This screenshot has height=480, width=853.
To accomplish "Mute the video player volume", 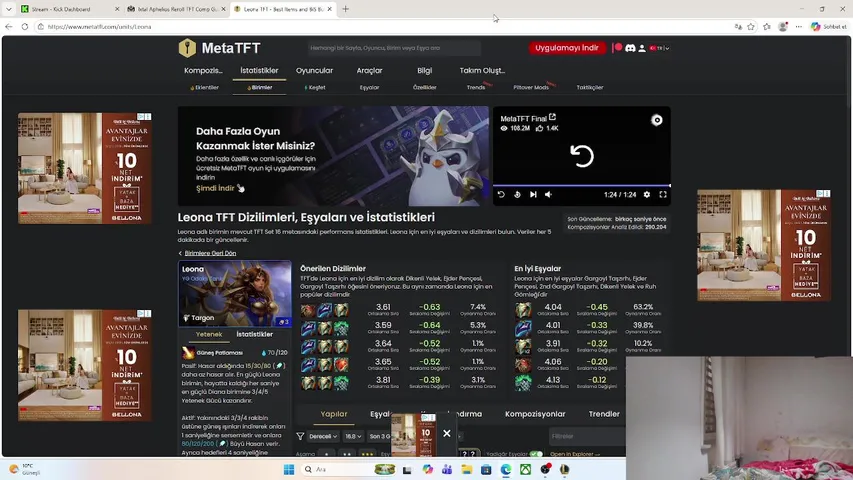I will click(x=548, y=194).
